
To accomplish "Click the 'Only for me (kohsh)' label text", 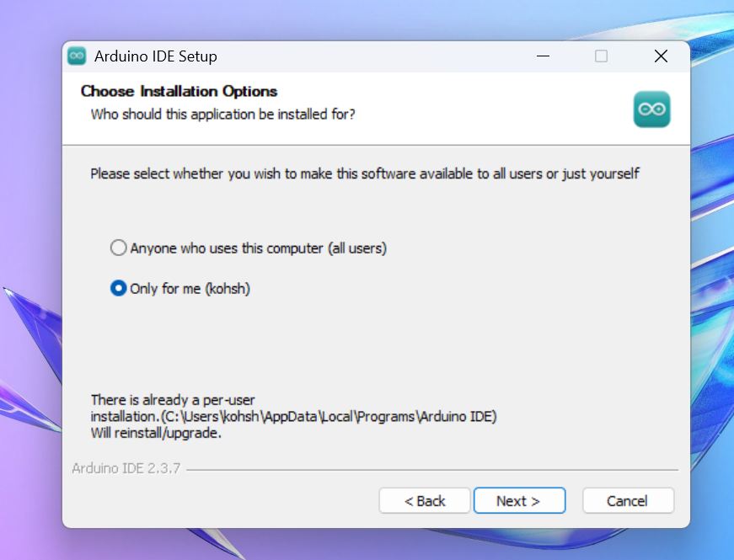I will [190, 289].
